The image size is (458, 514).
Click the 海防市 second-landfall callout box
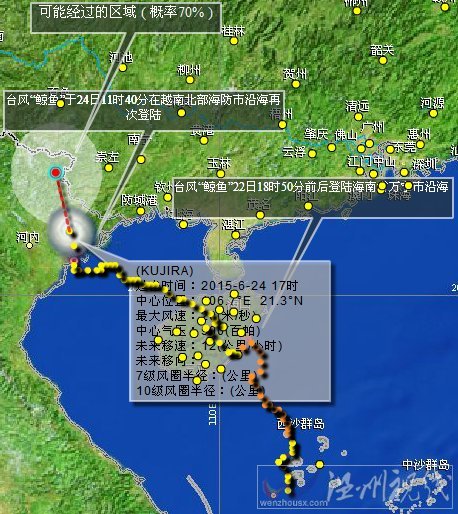(x=143, y=110)
